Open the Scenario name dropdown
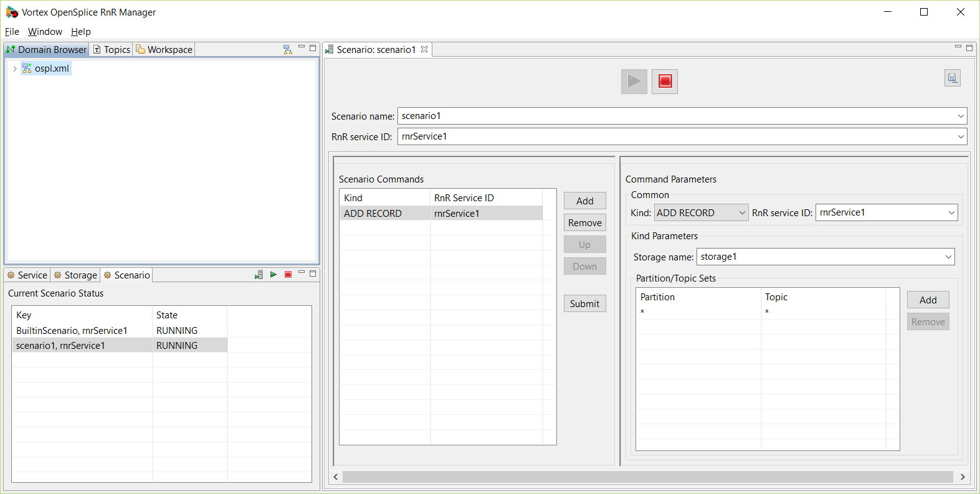 pos(961,116)
